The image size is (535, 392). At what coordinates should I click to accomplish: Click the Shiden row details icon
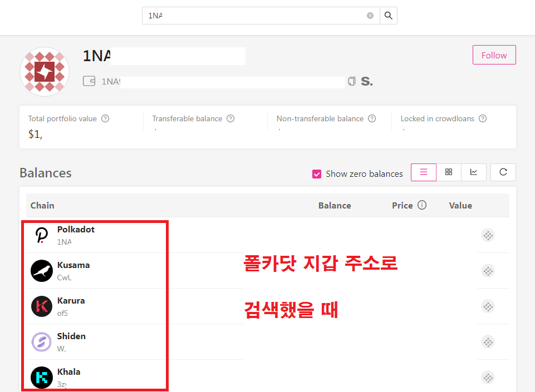[x=488, y=342]
